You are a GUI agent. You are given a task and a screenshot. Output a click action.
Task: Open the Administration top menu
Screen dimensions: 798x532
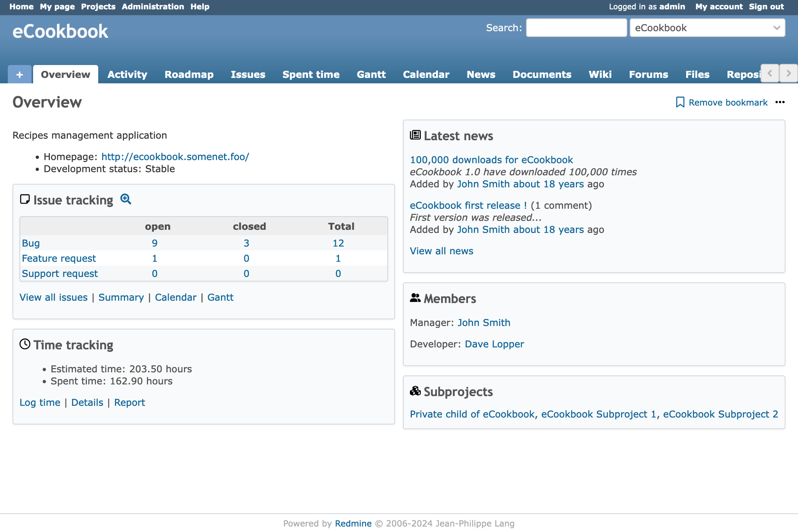(x=153, y=7)
